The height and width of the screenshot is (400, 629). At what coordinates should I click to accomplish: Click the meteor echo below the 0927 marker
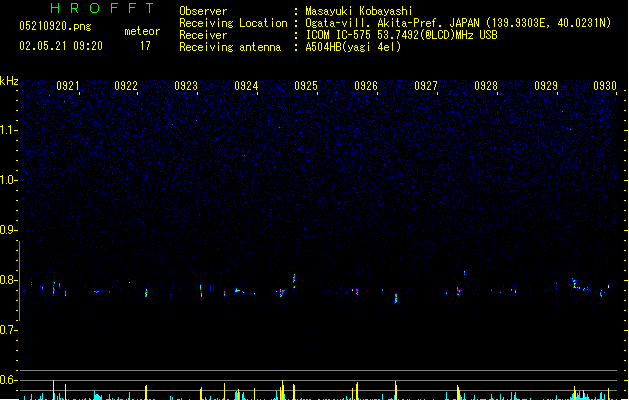(396, 298)
